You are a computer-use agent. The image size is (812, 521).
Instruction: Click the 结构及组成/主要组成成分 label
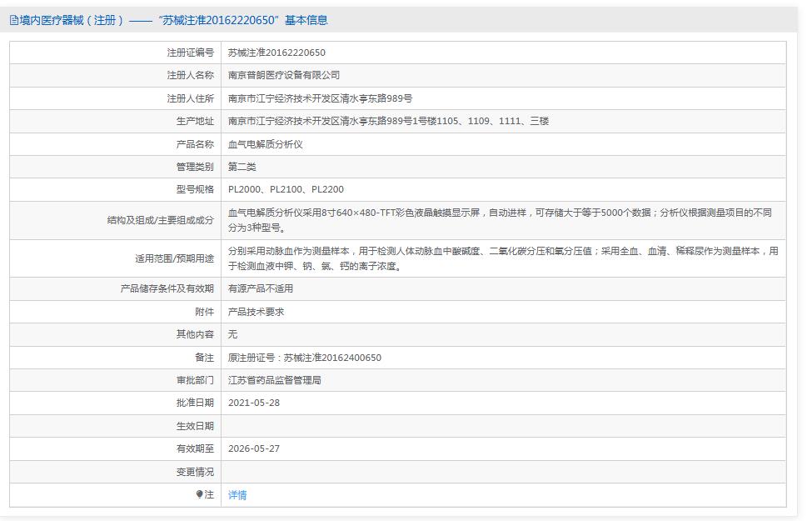[x=161, y=220]
